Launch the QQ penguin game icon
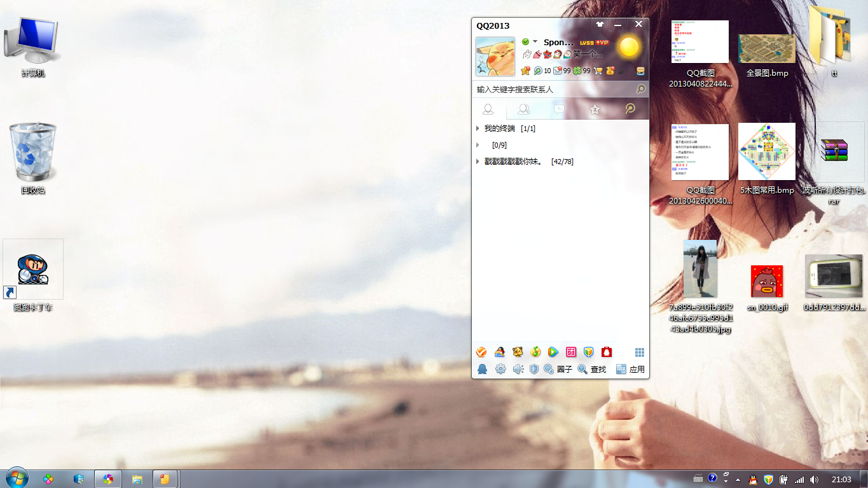The height and width of the screenshot is (488, 868). (500, 352)
